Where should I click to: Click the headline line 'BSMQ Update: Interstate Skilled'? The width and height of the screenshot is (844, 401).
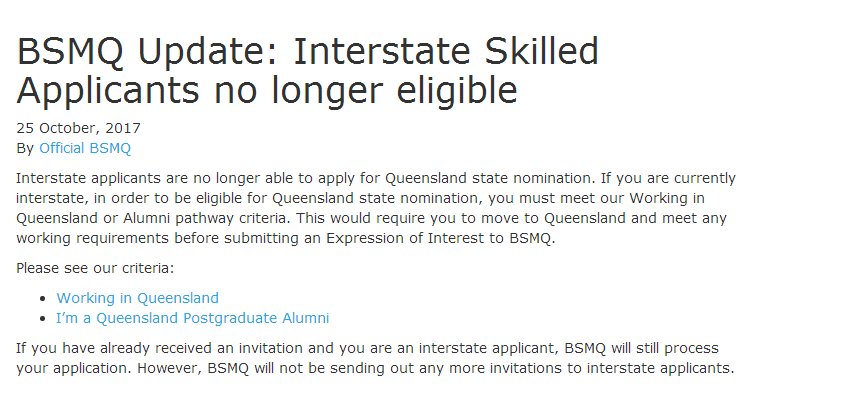(308, 51)
